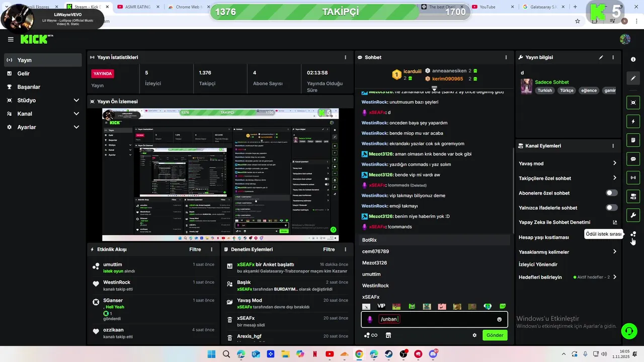Click İzleyici Yönlendir
Viewport: 644px width, 362px height.
(x=538, y=264)
